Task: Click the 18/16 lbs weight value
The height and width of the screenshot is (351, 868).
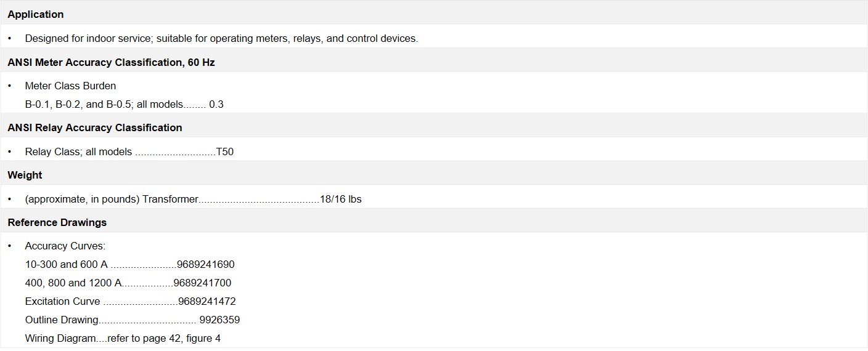Action: 340,199
